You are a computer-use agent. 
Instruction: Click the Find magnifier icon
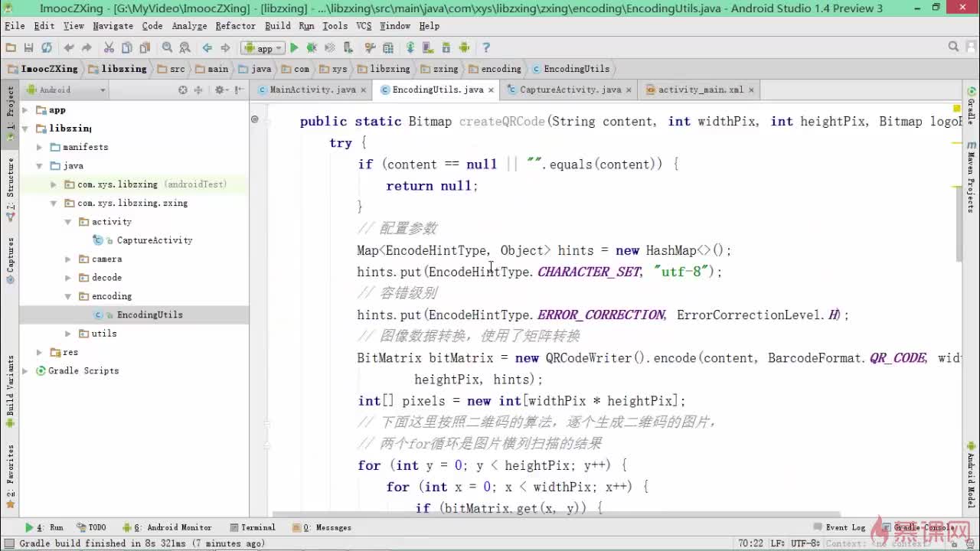click(167, 47)
